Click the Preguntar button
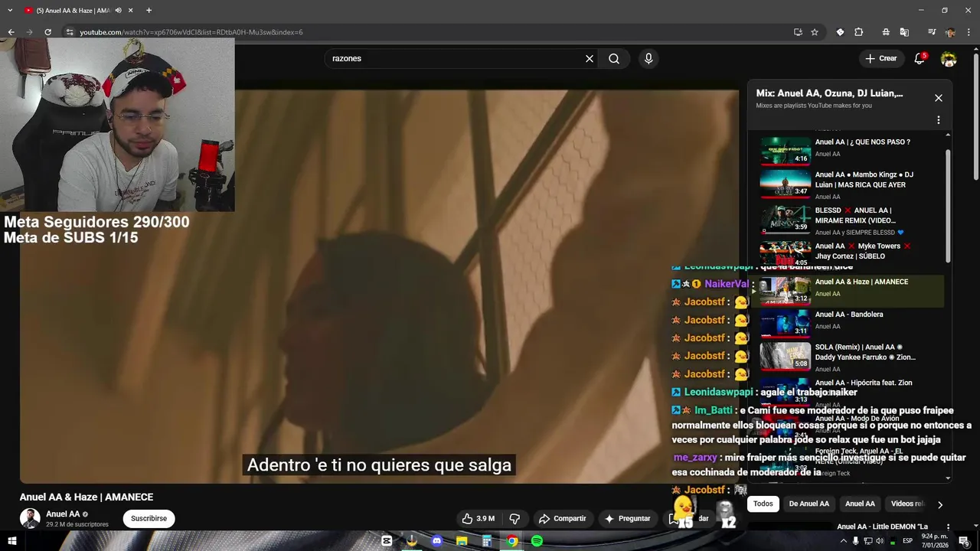The image size is (980, 551). pos(627,518)
